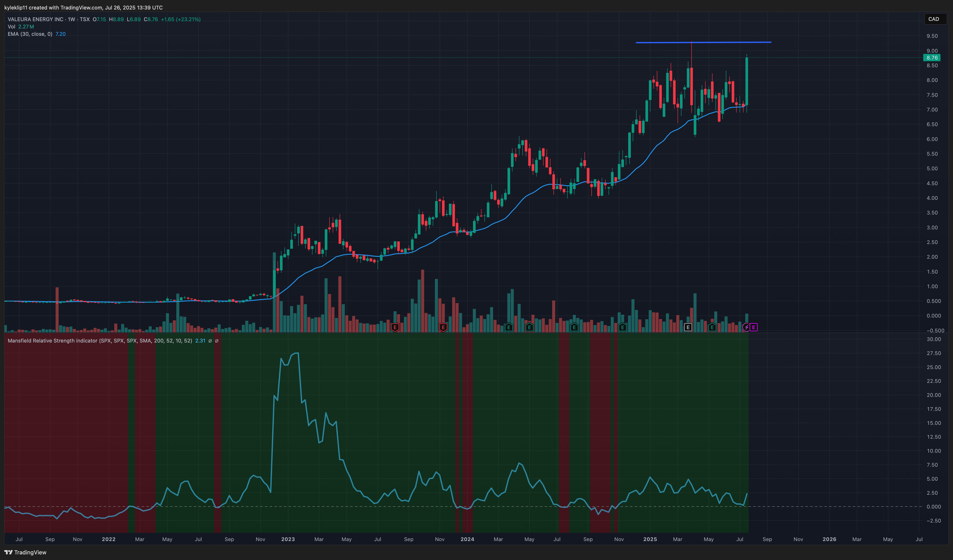953x560 pixels.
Task: Click the last teal E earnings marker
Action: [x=712, y=327]
